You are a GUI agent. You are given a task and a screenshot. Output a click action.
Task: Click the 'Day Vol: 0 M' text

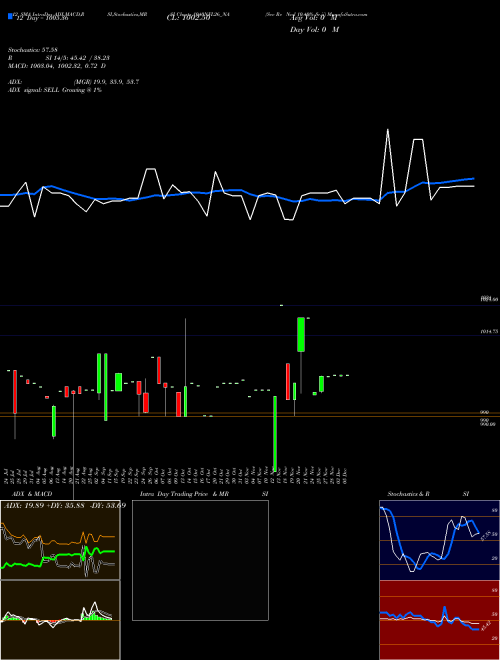(314, 30)
